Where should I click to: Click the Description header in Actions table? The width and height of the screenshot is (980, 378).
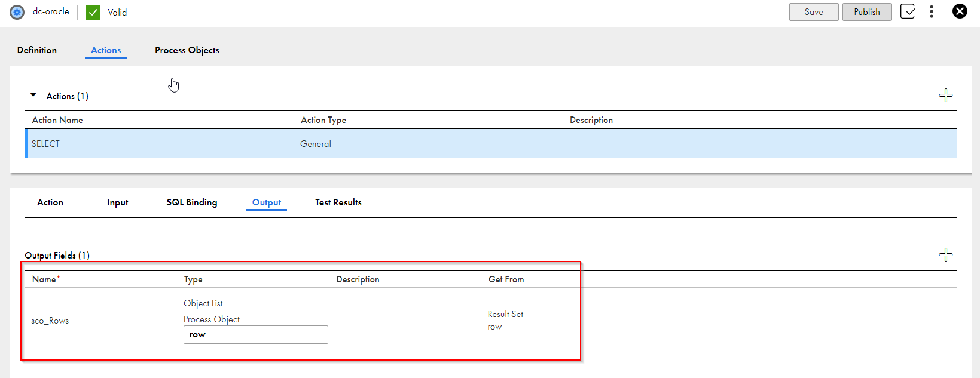tap(591, 120)
